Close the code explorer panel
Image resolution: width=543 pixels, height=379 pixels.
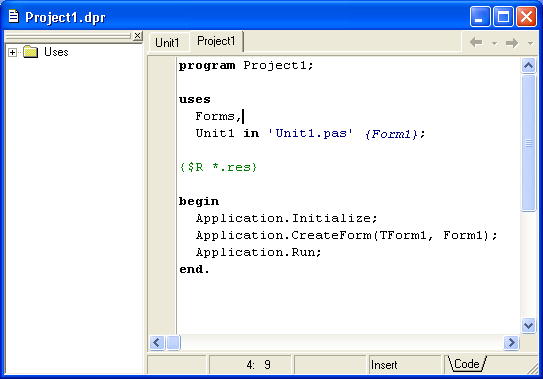(137, 35)
